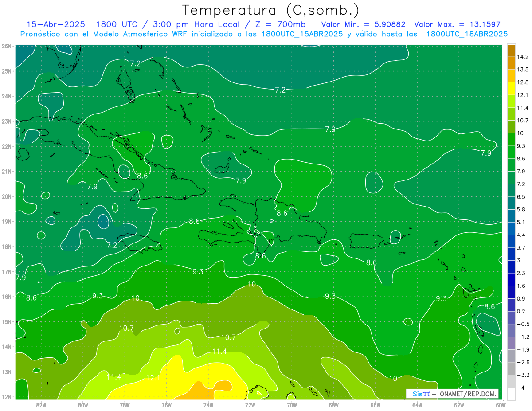
Task: Click the longitude axis label '74W'
Action: click(208, 405)
